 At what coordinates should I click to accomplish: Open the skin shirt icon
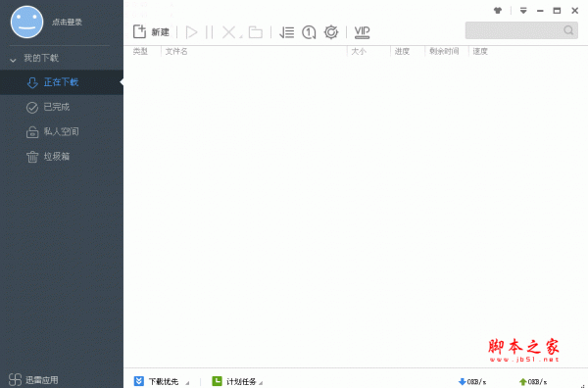tap(498, 11)
